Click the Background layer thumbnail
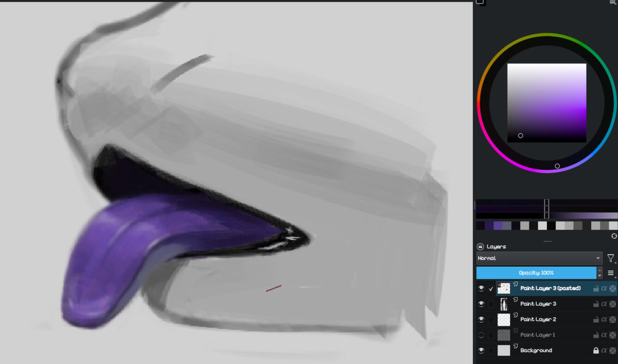Viewport: 618px width, 364px height. click(504, 351)
